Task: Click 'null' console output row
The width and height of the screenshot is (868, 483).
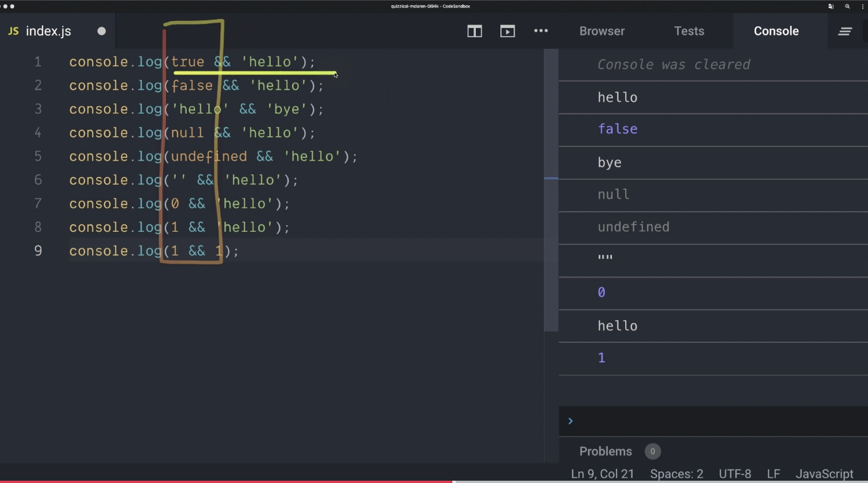Action: 713,195
